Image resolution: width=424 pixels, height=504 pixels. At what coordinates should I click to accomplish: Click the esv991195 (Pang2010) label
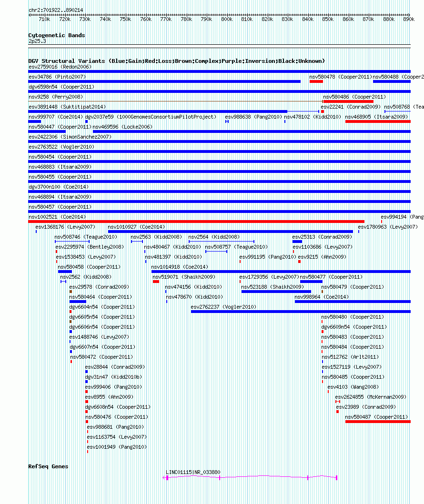(x=268, y=256)
